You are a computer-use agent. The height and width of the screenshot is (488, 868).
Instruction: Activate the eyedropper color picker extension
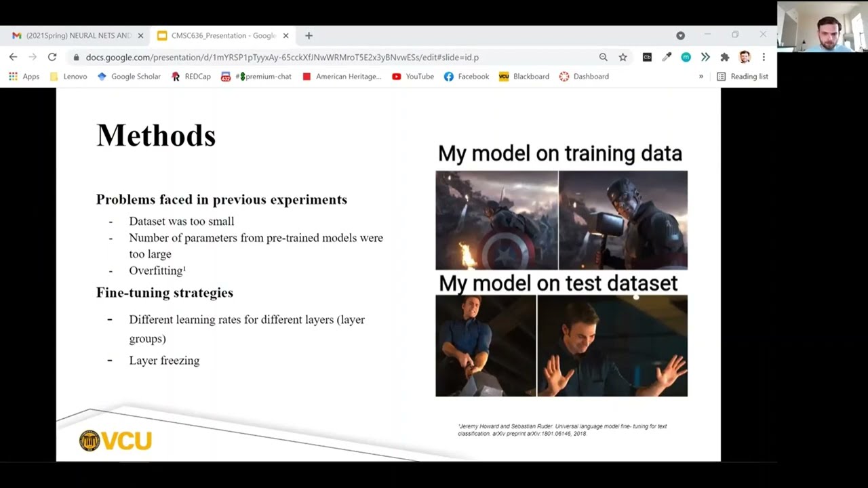click(667, 58)
